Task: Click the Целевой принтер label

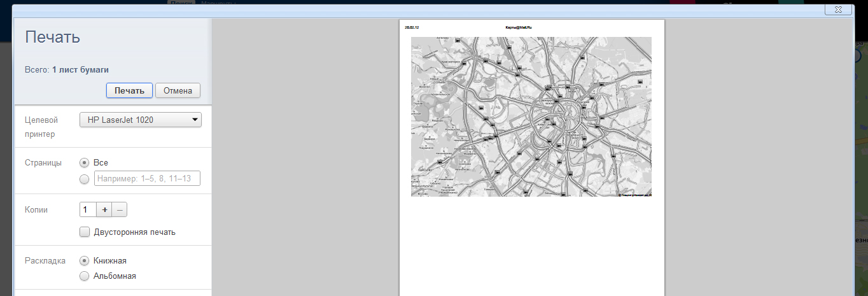Action: 41,127
